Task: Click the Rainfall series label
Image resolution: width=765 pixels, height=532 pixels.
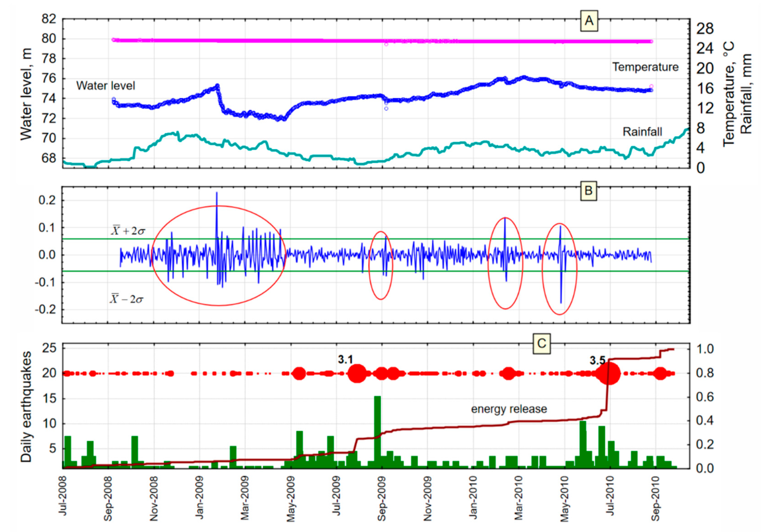Action: 642,132
